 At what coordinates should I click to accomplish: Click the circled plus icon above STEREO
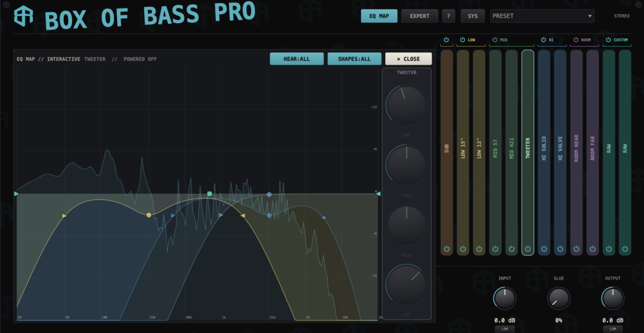coord(638,5)
